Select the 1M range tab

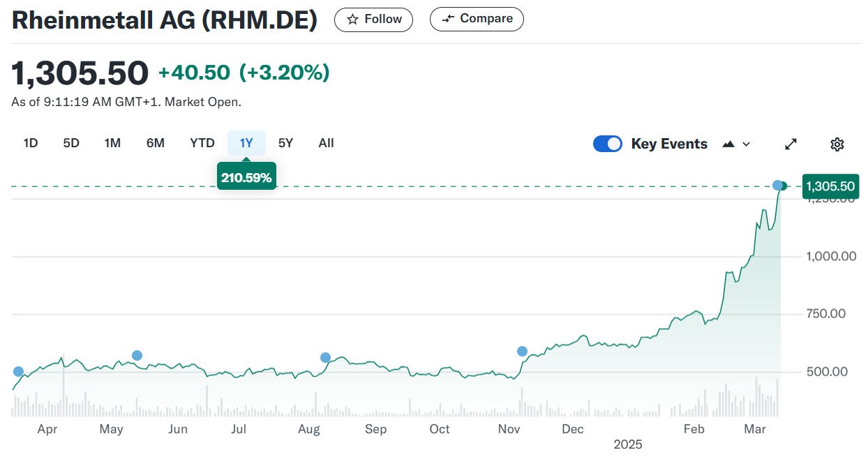tap(112, 143)
